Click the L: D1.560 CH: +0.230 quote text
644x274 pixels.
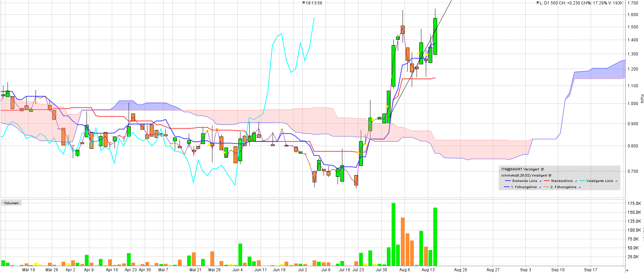point(560,3)
